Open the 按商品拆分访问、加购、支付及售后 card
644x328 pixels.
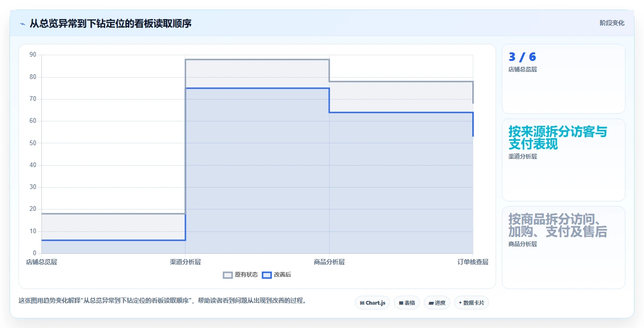[564, 248]
